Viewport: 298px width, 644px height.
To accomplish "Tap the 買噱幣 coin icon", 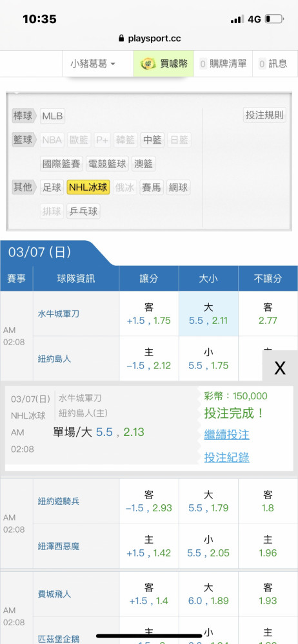I will point(148,64).
